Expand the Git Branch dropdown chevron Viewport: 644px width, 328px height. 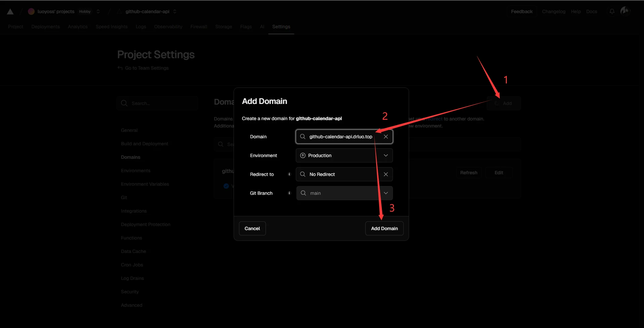click(x=386, y=193)
